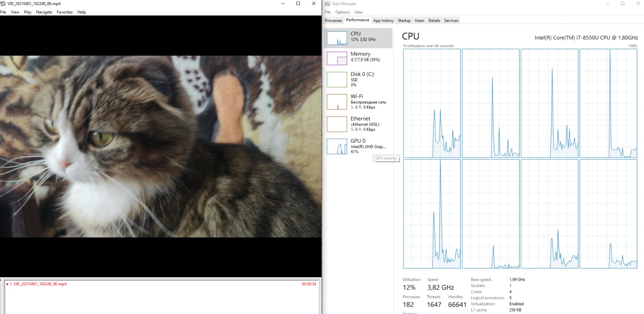The image size is (644, 314).
Task: Click the Handles count 66641
Action: (x=457, y=304)
